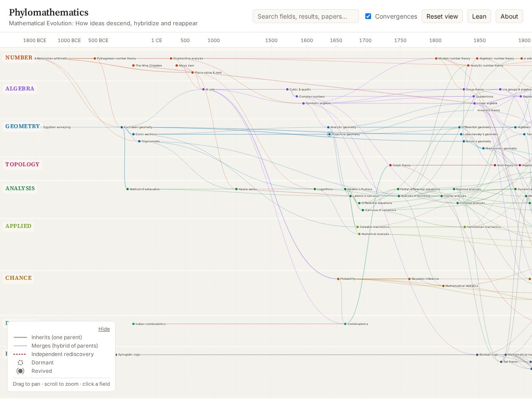Focus the search fields, results, papers box
Viewport: 532px width, 399px height.
[x=306, y=16]
